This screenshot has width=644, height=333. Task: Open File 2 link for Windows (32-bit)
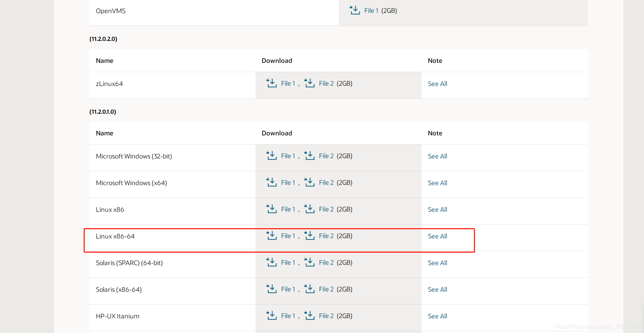[326, 156]
